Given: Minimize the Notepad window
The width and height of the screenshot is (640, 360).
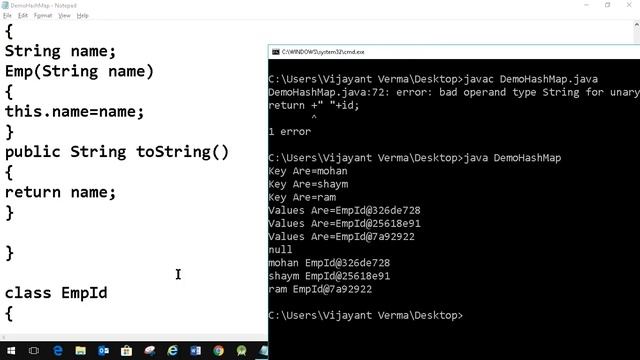Looking at the screenshot, I should pos(587,5).
